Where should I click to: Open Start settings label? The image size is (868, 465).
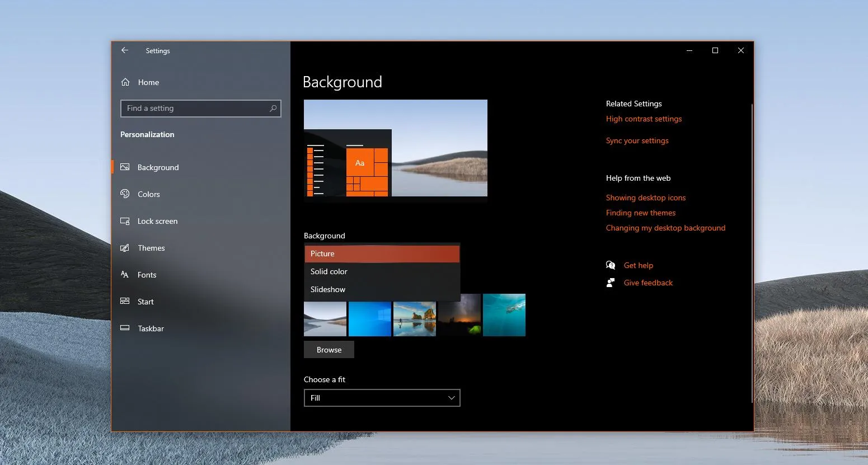pyautogui.click(x=146, y=302)
